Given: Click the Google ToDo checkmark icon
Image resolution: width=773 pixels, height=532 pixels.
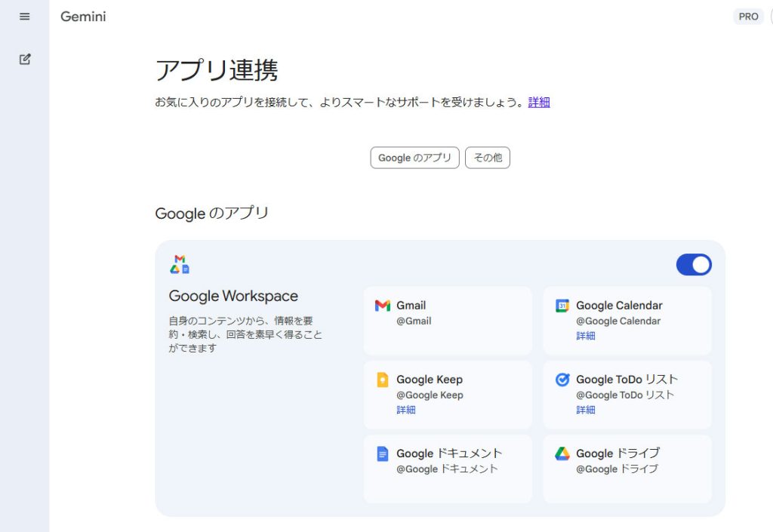Looking at the screenshot, I should 562,380.
